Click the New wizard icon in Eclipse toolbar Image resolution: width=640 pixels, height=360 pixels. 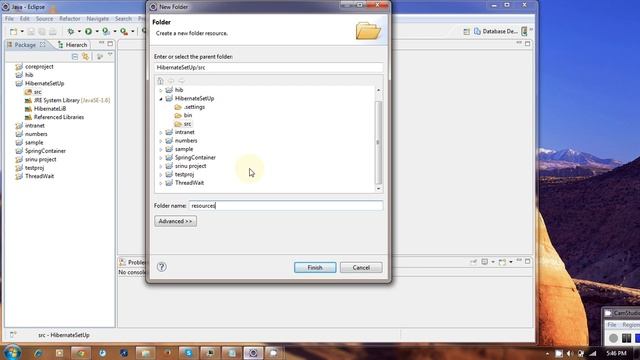(13, 31)
